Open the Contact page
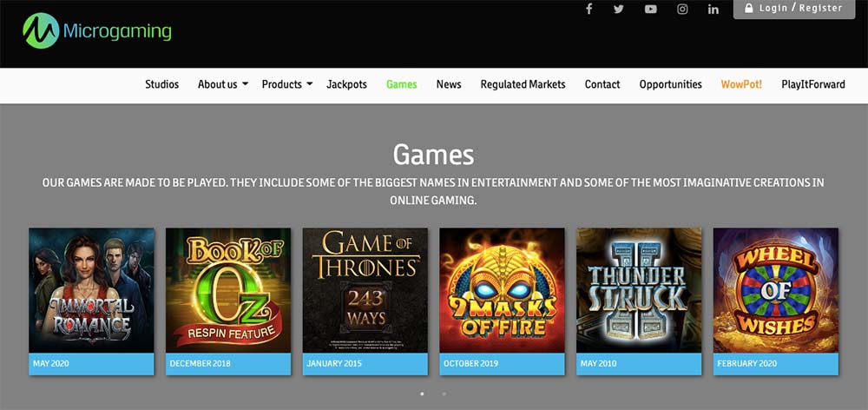 602,85
